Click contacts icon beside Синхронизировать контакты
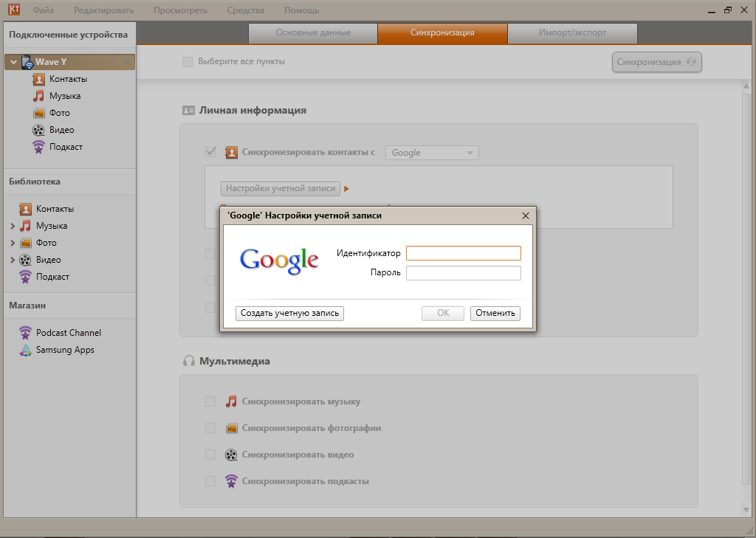Image resolution: width=756 pixels, height=538 pixels. tap(231, 152)
